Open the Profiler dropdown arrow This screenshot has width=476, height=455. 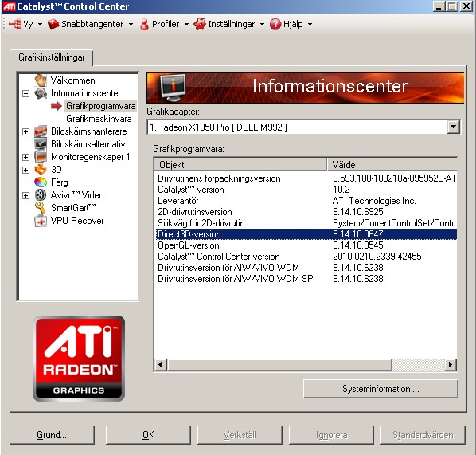(186, 25)
